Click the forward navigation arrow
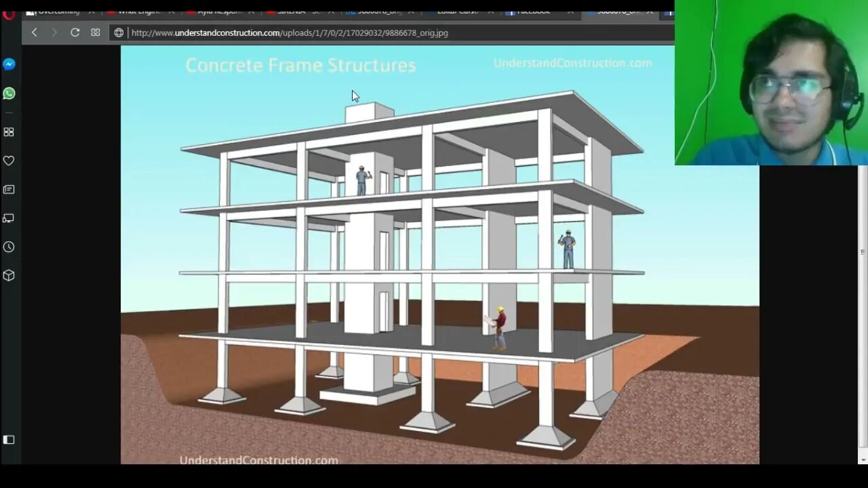 point(54,33)
